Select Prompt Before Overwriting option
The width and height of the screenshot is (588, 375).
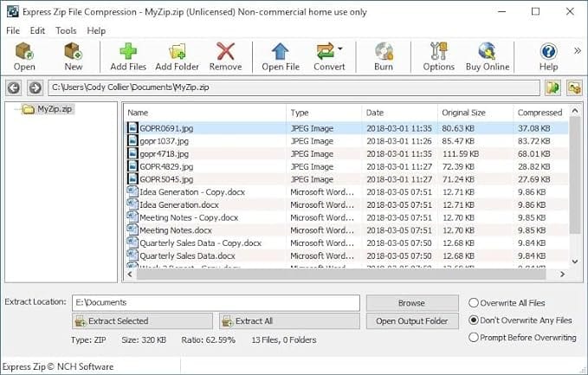[522, 338]
